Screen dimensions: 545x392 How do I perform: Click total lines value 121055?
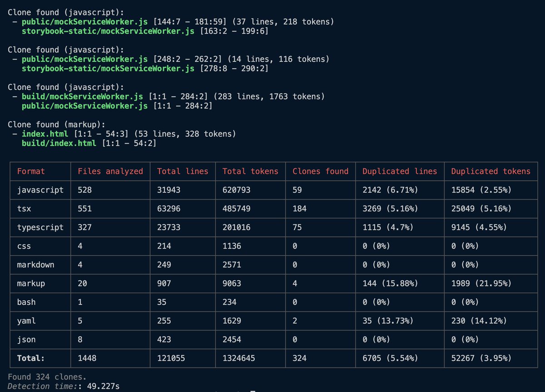(x=171, y=358)
